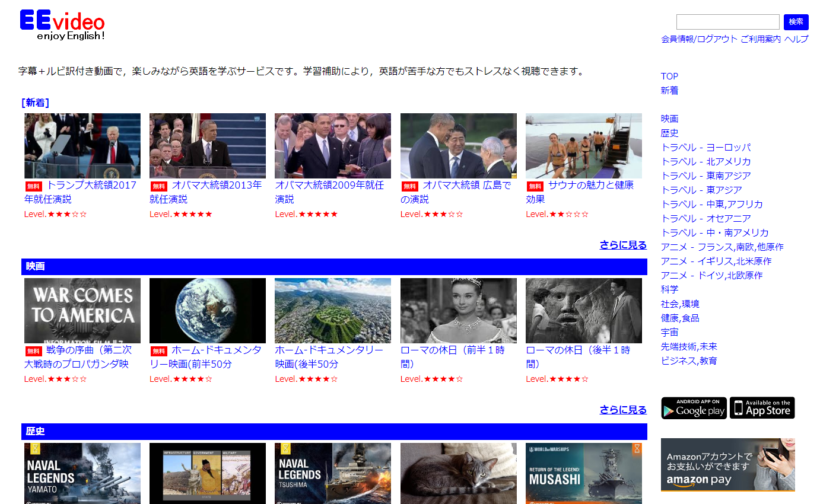The height and width of the screenshot is (504, 820).
Task: Open WAR COMES TO AMERICA thumbnail
Action: pyautogui.click(x=82, y=311)
